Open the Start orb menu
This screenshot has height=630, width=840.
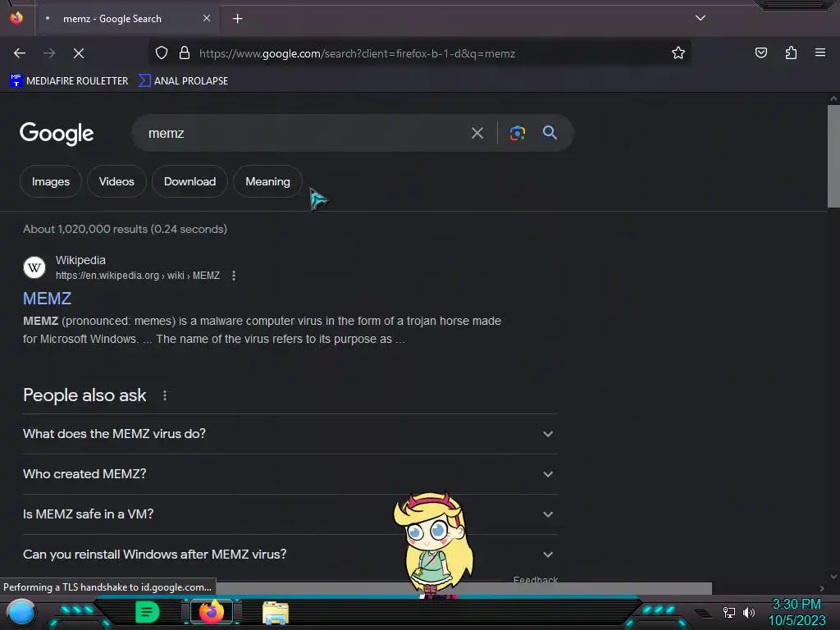(21, 612)
